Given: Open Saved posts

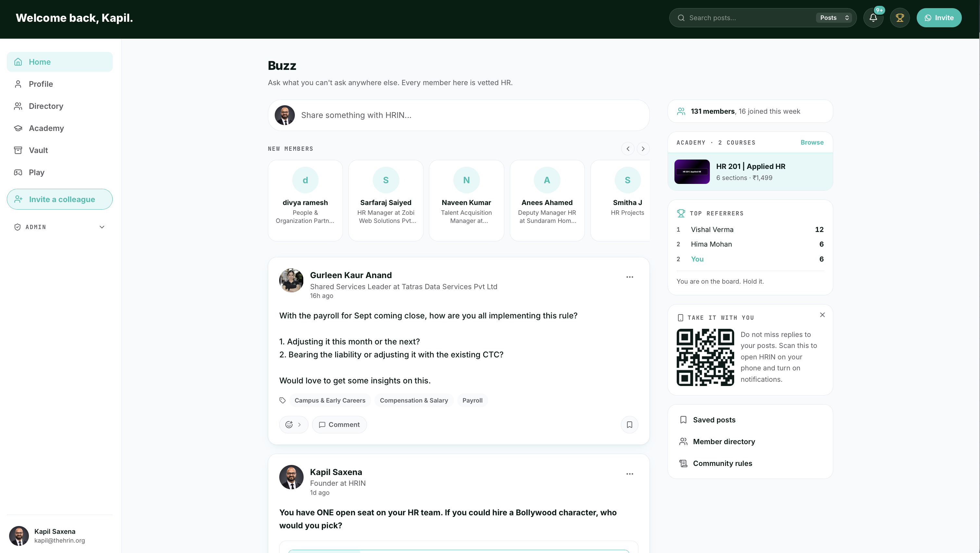Looking at the screenshot, I should click(x=750, y=420).
